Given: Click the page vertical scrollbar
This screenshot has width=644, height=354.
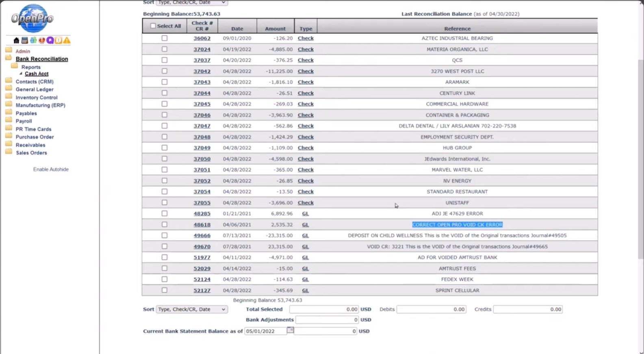Looking at the screenshot, I should [x=641, y=159].
